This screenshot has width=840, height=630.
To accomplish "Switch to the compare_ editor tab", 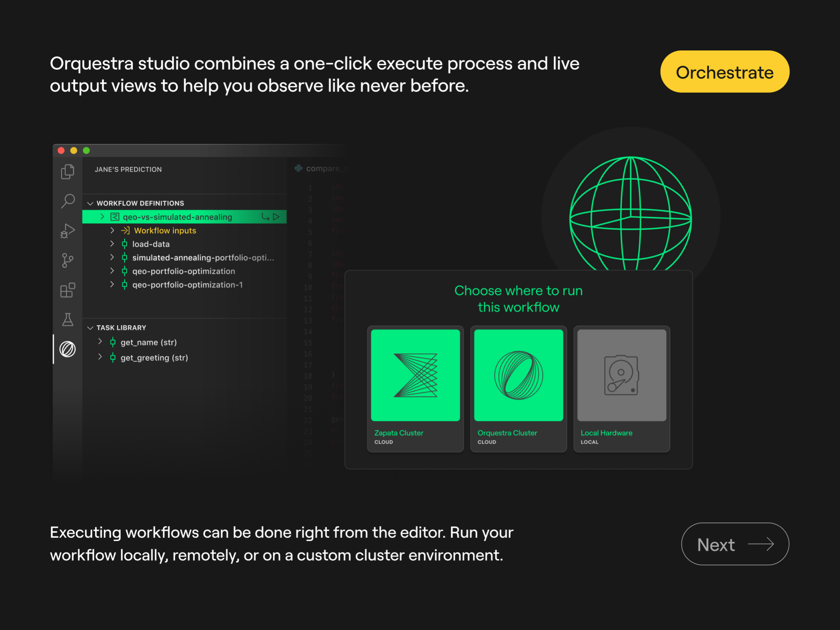I will (x=321, y=168).
